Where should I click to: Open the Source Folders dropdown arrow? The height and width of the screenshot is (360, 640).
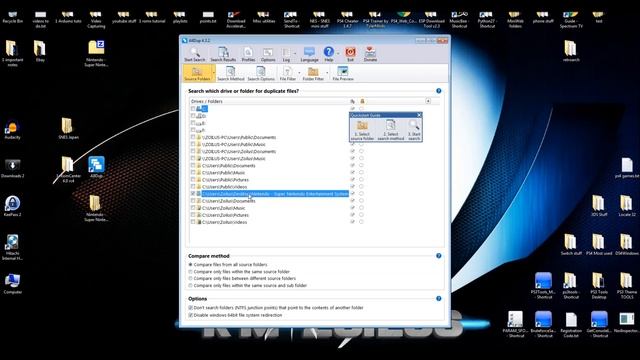click(213, 73)
